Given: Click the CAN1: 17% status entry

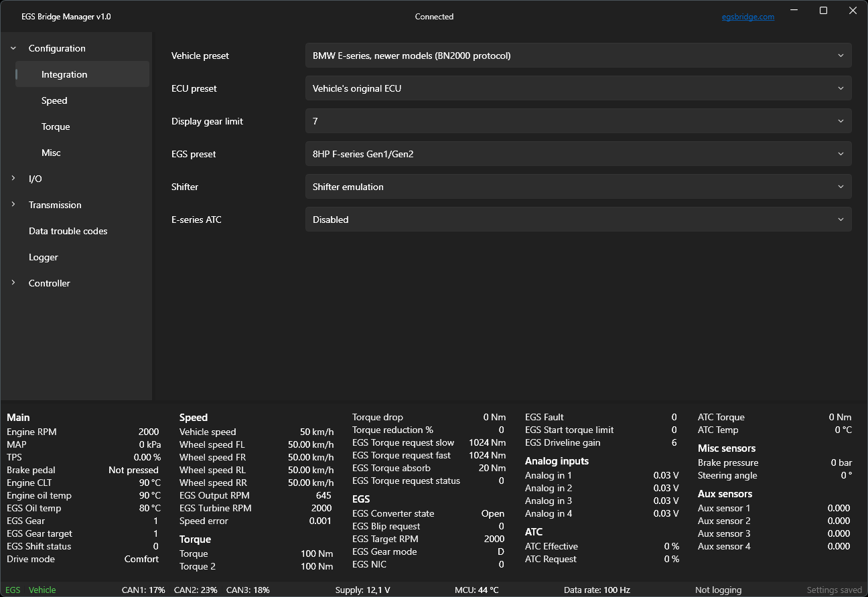Looking at the screenshot, I should point(143,590).
